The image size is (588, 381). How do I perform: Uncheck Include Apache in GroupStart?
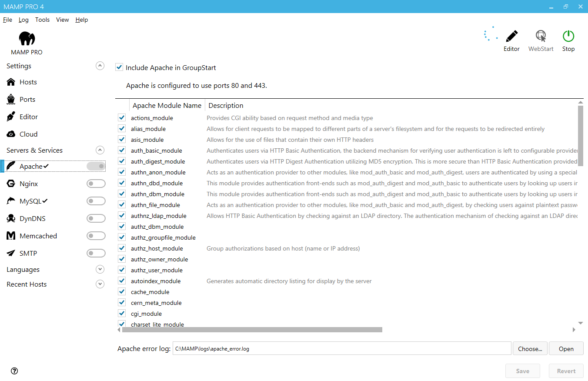[119, 67]
